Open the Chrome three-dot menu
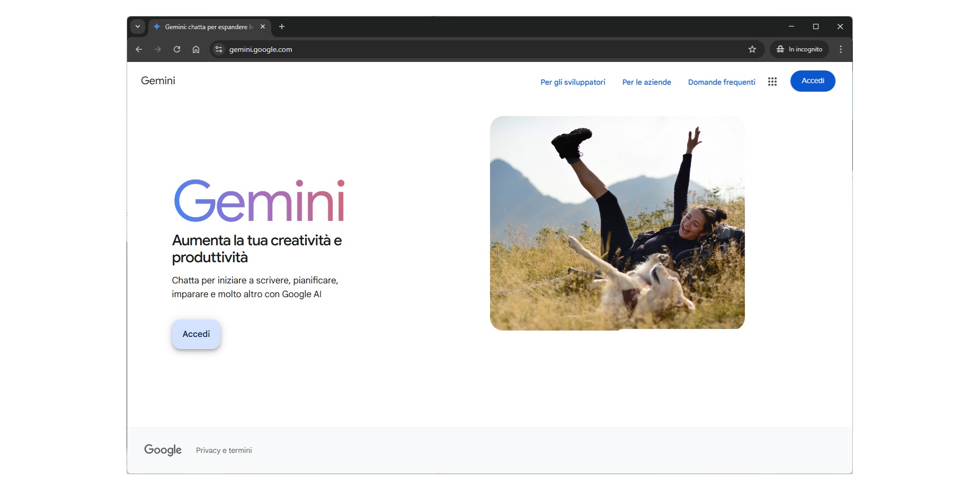Viewport: 980px width, 490px height. [x=841, y=49]
